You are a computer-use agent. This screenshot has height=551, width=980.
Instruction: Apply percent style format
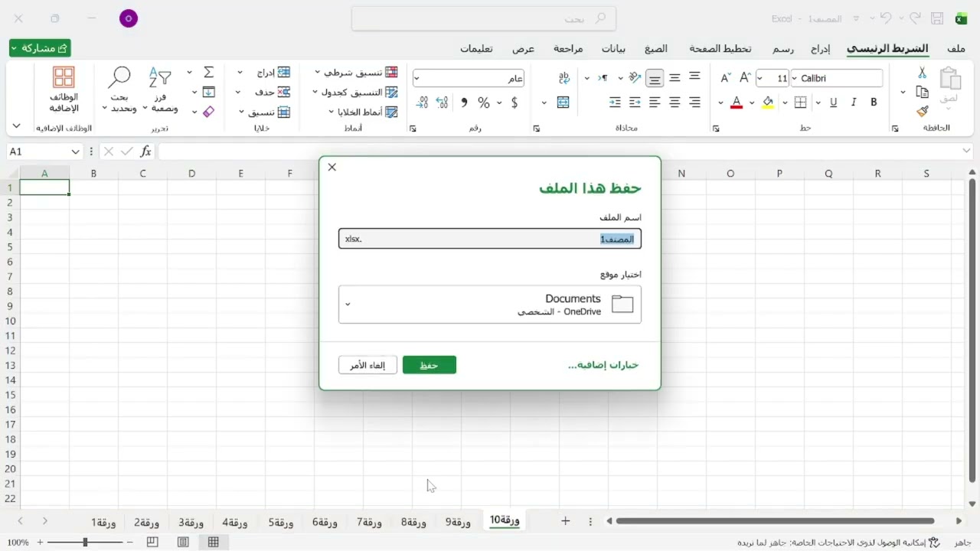click(484, 102)
